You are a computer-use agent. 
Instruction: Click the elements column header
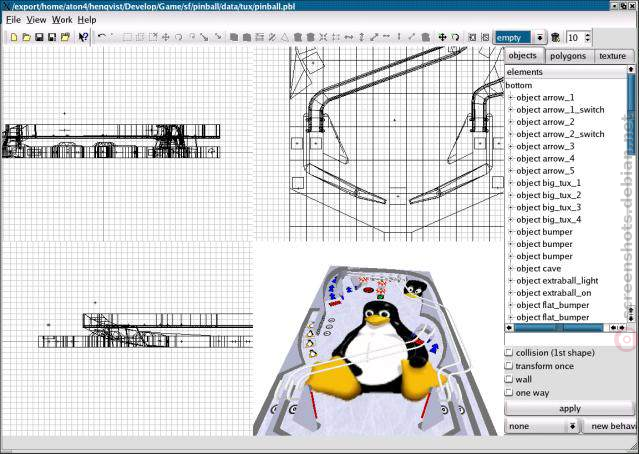point(566,72)
